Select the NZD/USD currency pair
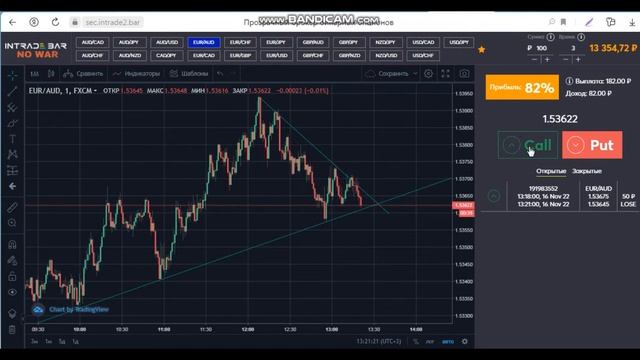 coord(386,56)
